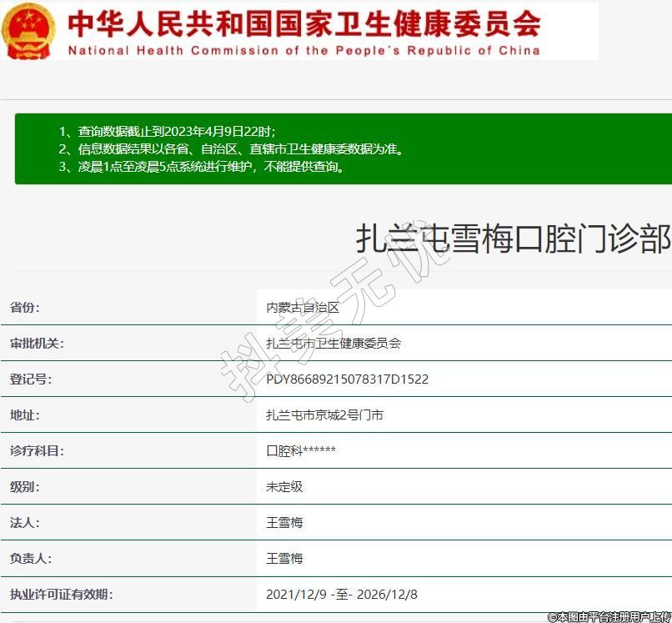This screenshot has height=623, width=672.
Task: Select the license validity date range
Action: tap(342, 595)
